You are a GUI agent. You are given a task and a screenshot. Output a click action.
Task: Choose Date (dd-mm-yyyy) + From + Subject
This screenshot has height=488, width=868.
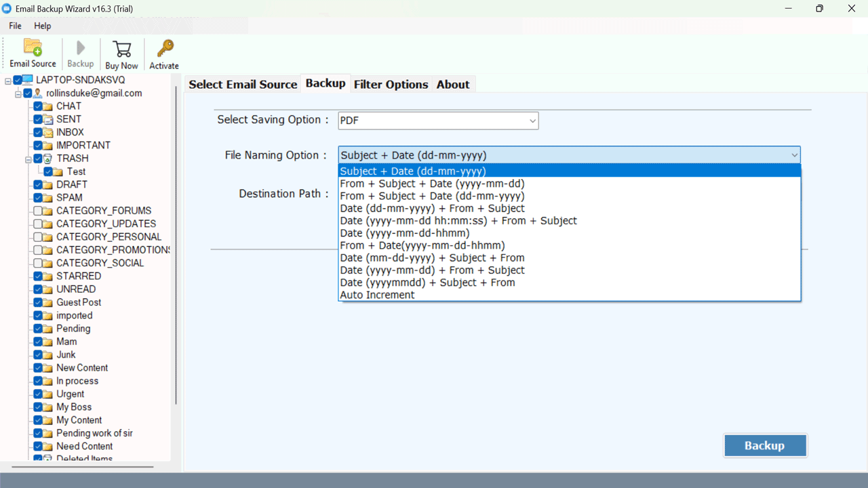(x=433, y=208)
